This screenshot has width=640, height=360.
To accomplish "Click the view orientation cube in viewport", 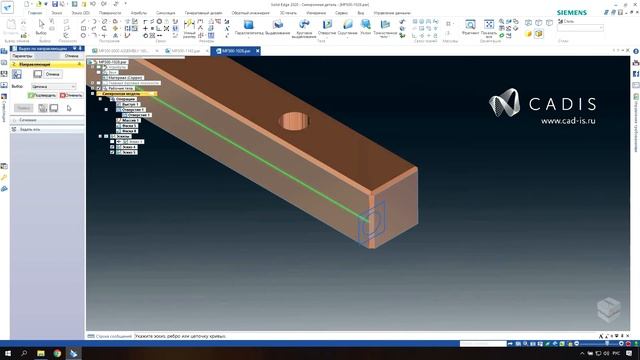I will point(609,309).
